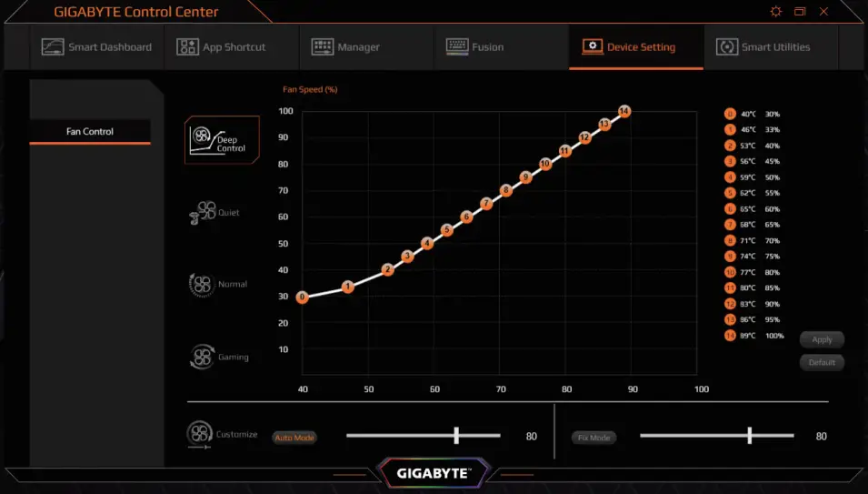Open the Smart Utilities tab
868x494 pixels.
click(x=771, y=47)
